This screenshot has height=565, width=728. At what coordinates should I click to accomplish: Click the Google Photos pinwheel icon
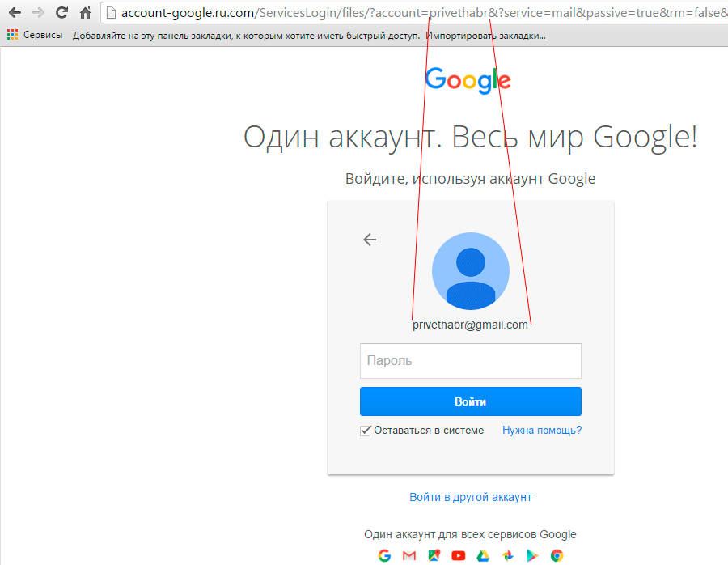point(508,556)
